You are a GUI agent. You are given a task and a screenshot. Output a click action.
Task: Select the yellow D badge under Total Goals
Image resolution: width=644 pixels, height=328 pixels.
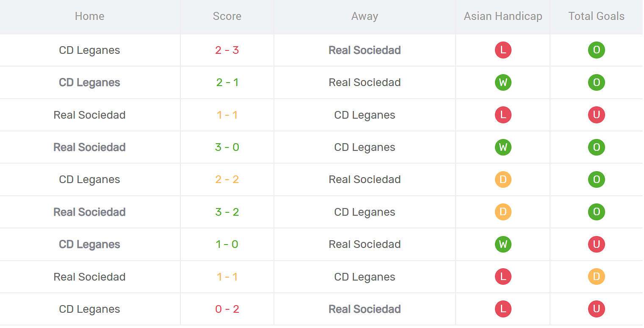[596, 277]
